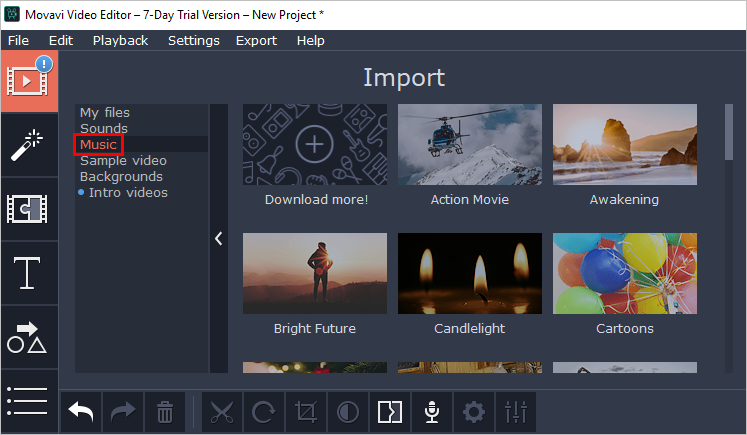The width and height of the screenshot is (747, 435).
Task: Click the Bright Future label text
Action: (315, 328)
